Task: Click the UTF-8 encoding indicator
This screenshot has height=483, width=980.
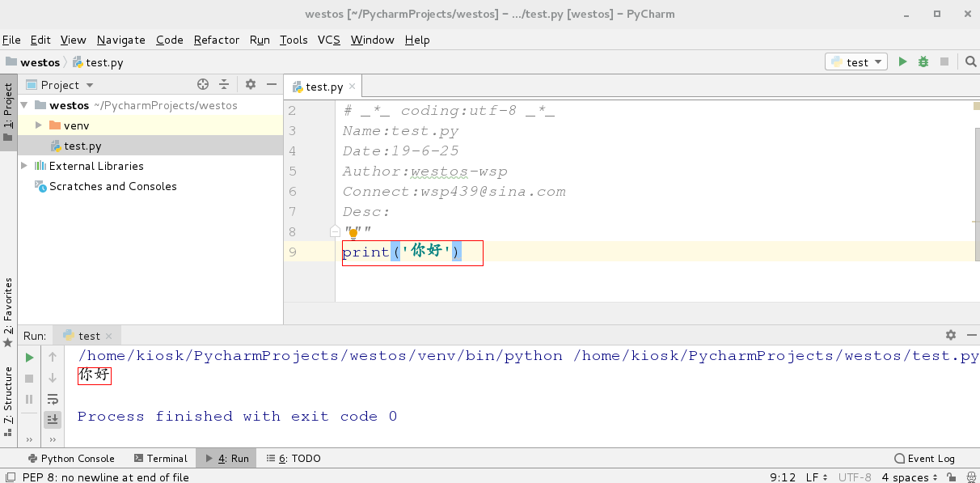Action: (855, 477)
